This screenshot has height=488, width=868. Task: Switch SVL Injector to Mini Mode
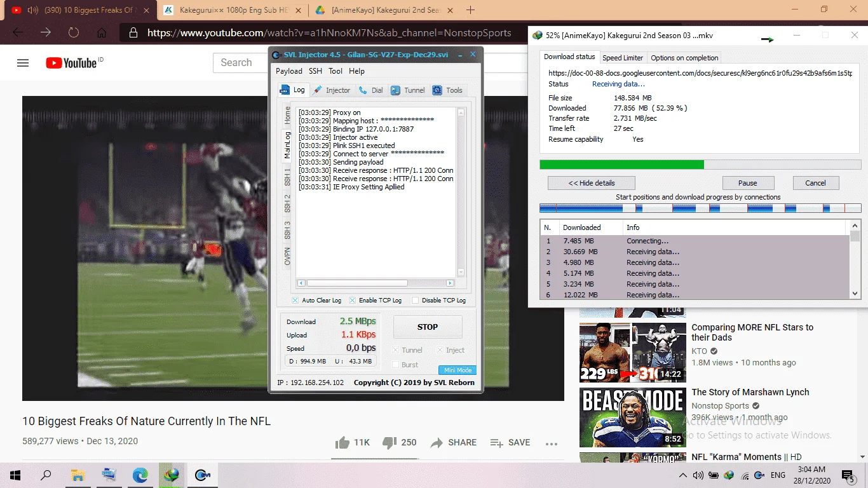click(x=457, y=370)
